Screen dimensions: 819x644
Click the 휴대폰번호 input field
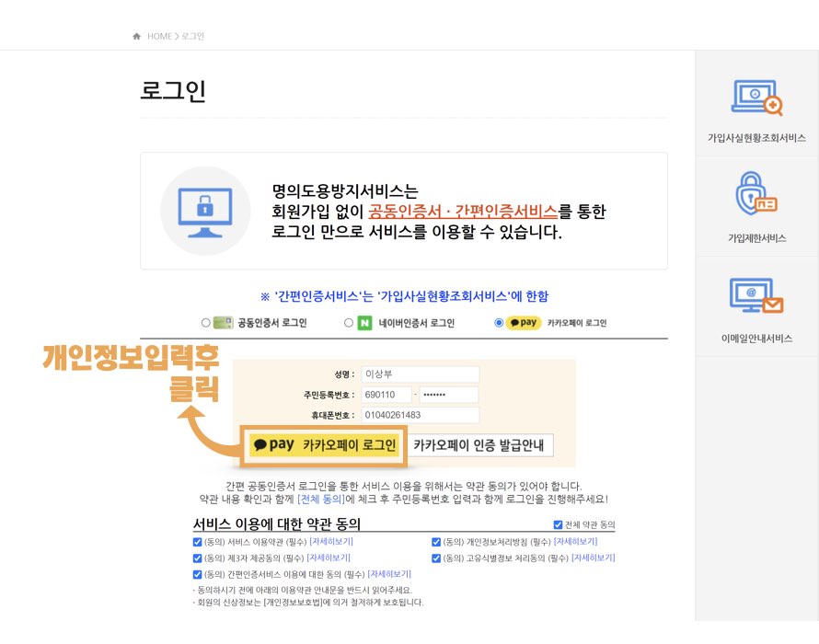point(420,415)
